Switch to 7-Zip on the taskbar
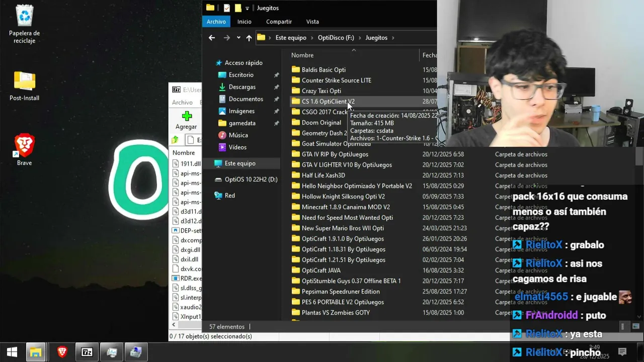 87,352
